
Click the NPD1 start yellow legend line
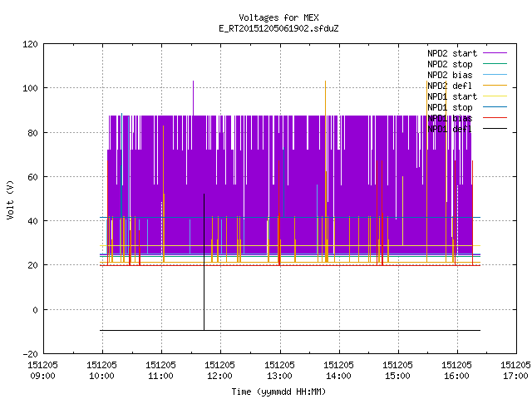point(495,96)
